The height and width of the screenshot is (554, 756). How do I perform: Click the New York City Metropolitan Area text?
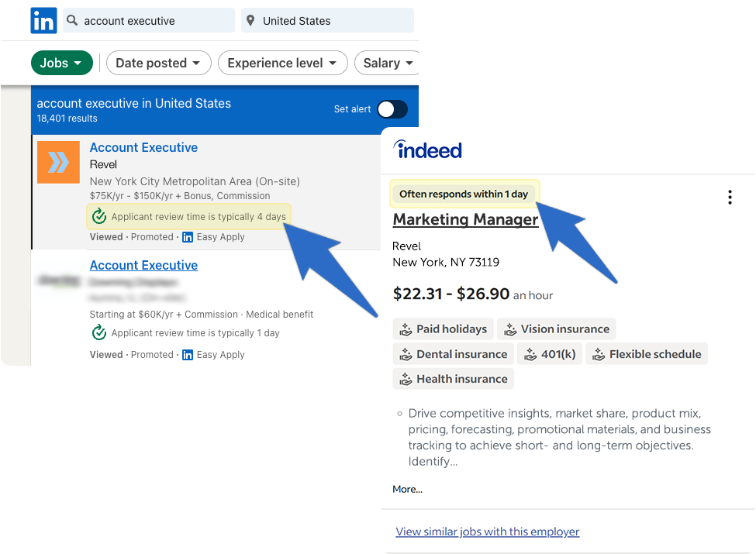(195, 181)
